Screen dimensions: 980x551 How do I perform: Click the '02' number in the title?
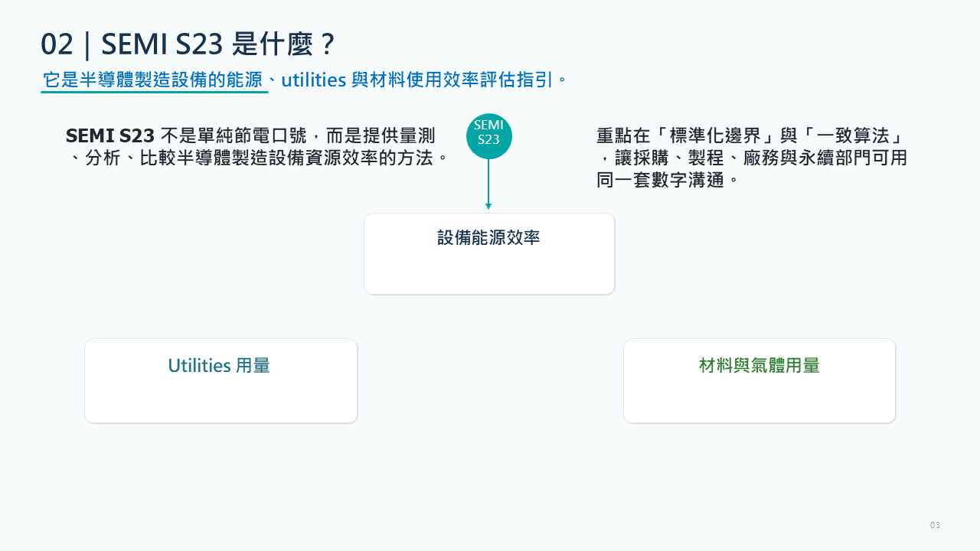click(x=57, y=44)
